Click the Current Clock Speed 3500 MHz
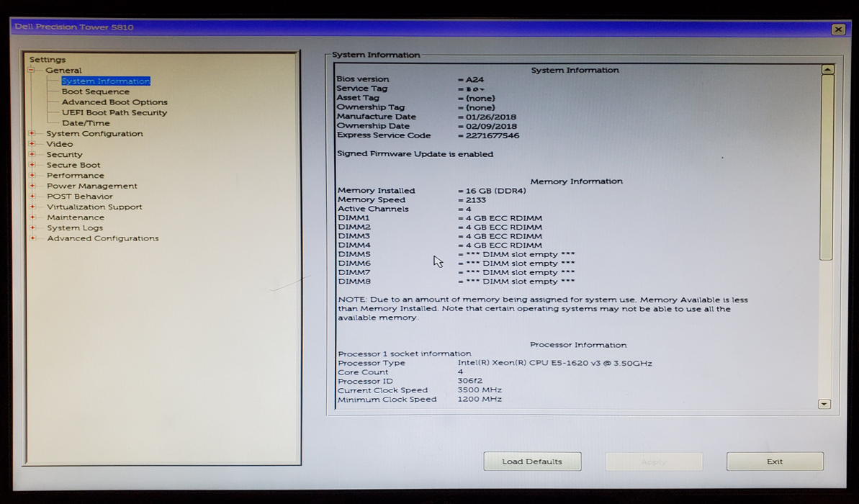 [x=480, y=390]
